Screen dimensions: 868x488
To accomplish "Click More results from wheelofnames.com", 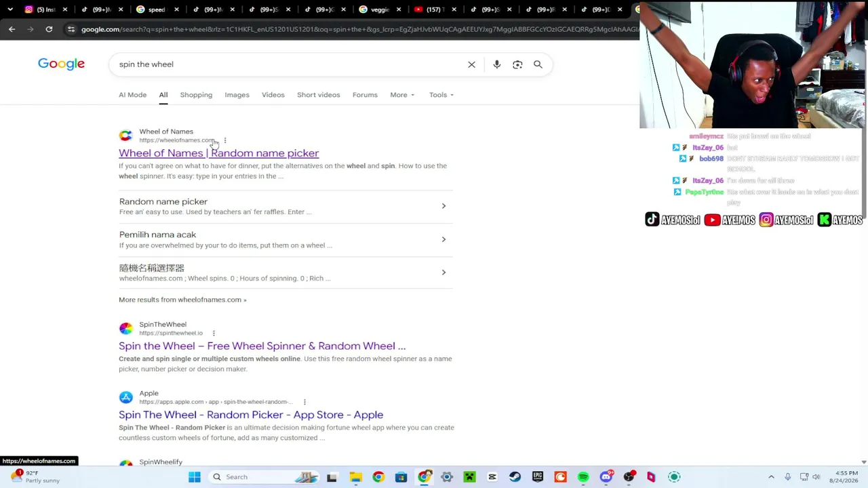I will coord(182,300).
